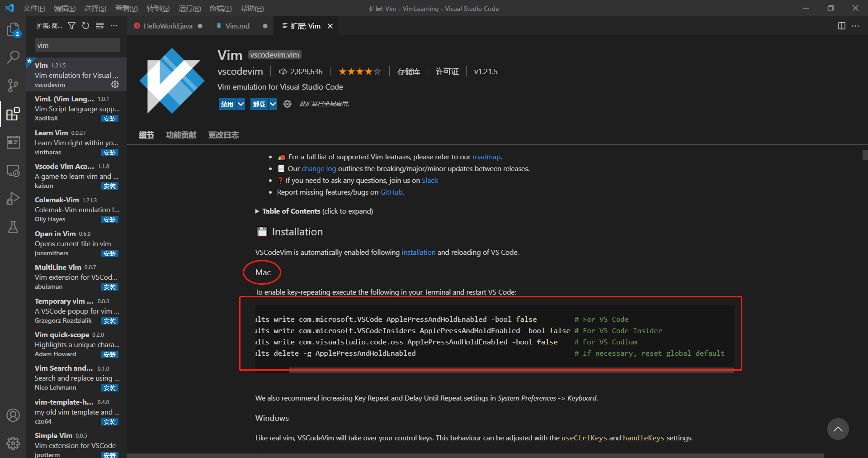Viewport: 868px width, 458px height.
Task: Click the extensions search field containing vim
Action: (77, 45)
